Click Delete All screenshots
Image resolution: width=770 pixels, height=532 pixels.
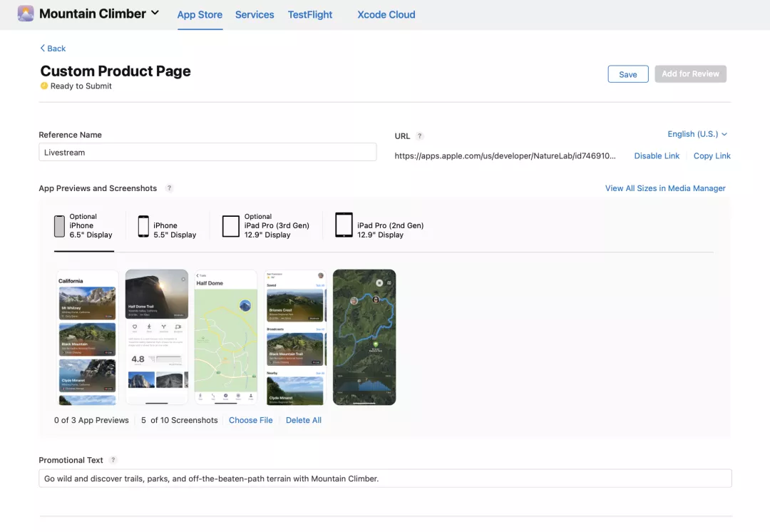pos(304,421)
